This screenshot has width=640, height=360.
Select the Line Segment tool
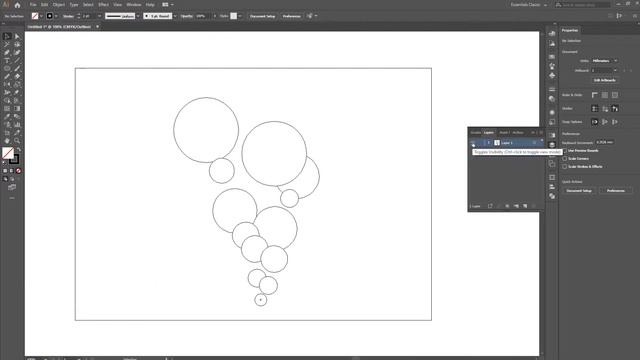pos(17,60)
